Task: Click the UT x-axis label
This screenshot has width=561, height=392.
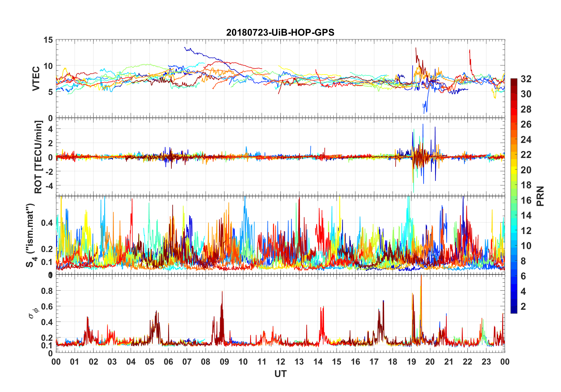Action: pyautogui.click(x=280, y=374)
